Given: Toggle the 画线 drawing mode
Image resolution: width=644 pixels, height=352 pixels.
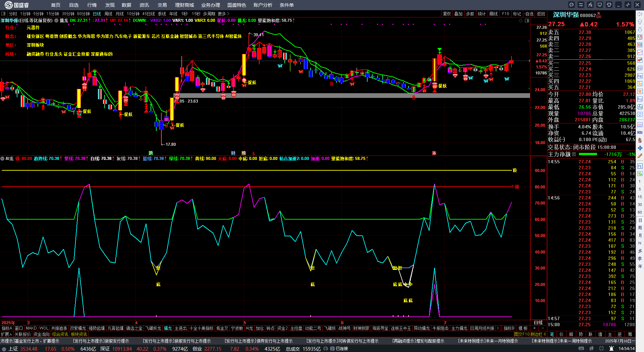Looking at the screenshot, I should click(x=493, y=14).
